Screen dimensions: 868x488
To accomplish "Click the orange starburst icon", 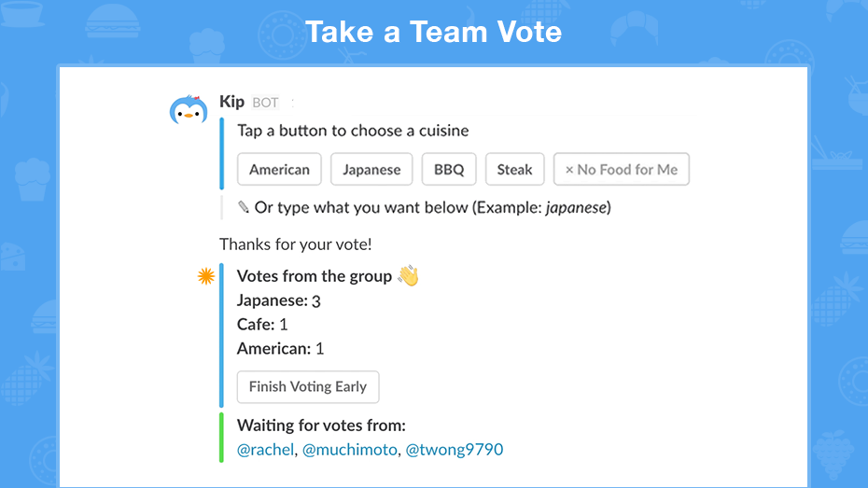I will [x=206, y=276].
